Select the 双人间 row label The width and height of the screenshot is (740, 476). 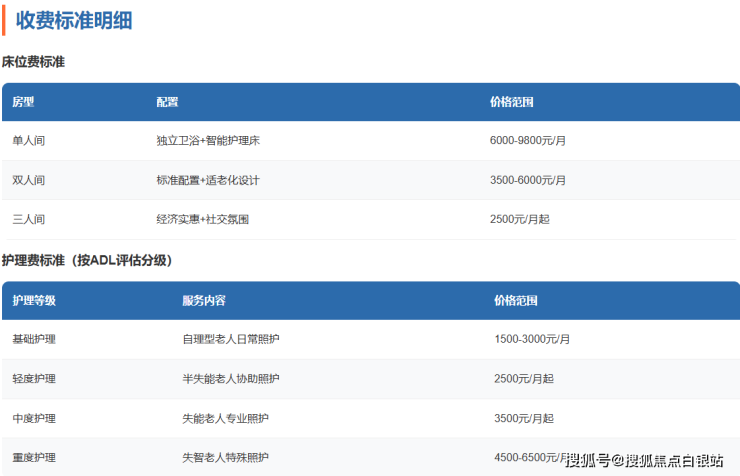tap(28, 180)
